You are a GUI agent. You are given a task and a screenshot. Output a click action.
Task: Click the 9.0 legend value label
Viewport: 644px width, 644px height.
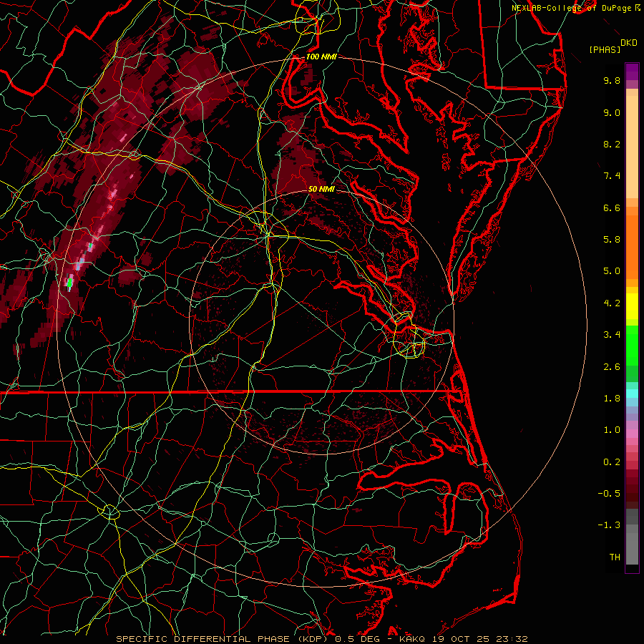[612, 112]
